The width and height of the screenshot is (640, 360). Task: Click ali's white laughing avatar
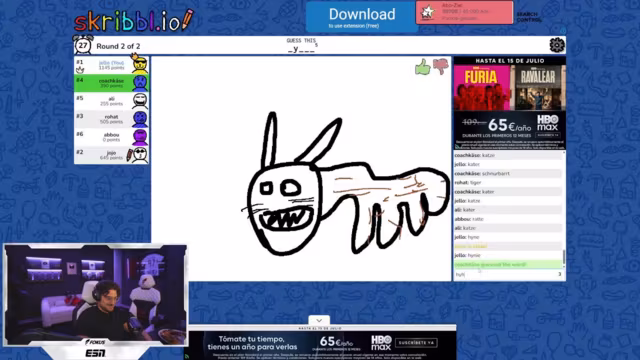tap(140, 101)
